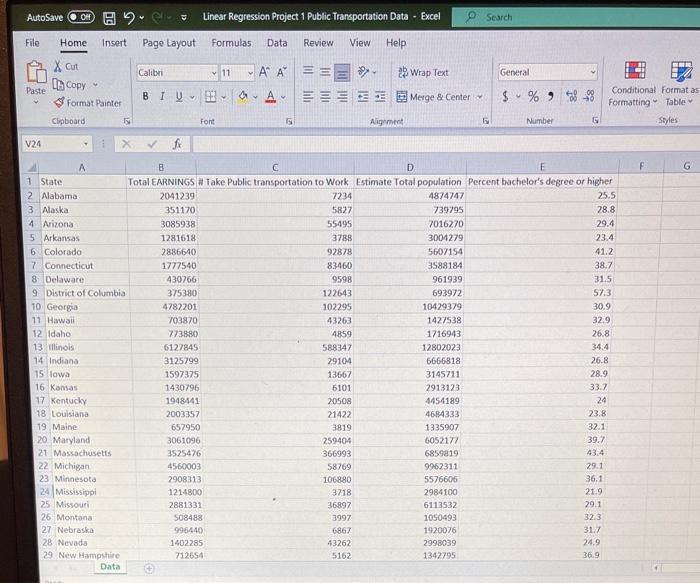Click Decrease Font Size icon
The width and height of the screenshot is (700, 583).
coord(282,72)
